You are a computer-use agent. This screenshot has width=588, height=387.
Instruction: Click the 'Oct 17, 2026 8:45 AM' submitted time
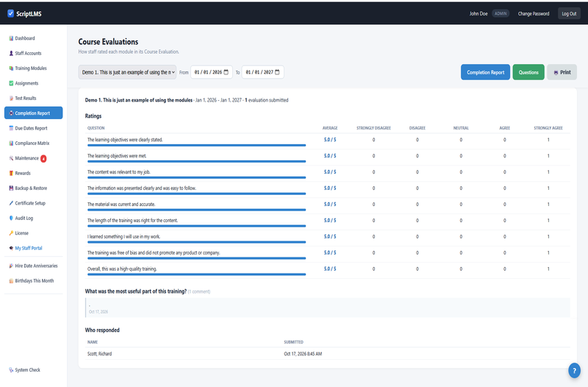303,354
